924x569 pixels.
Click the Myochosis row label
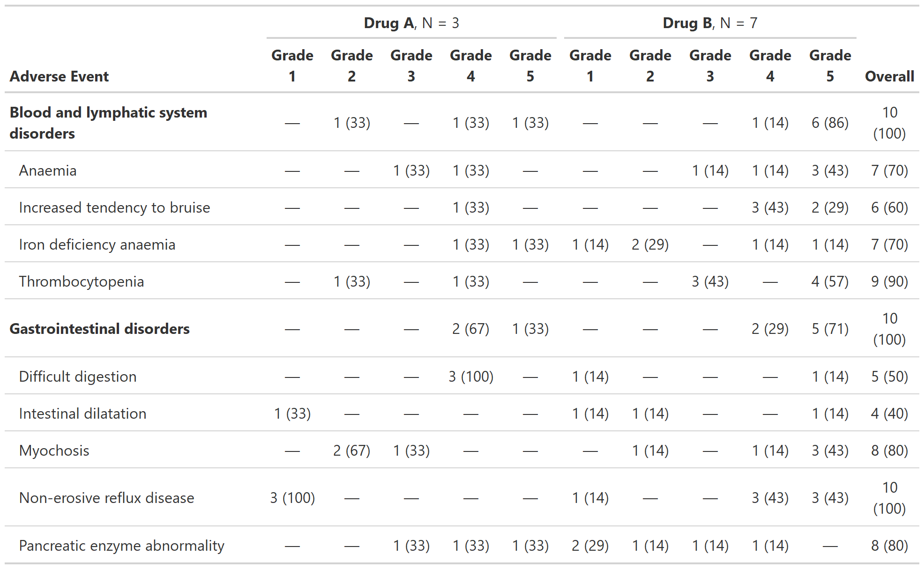[x=54, y=451]
